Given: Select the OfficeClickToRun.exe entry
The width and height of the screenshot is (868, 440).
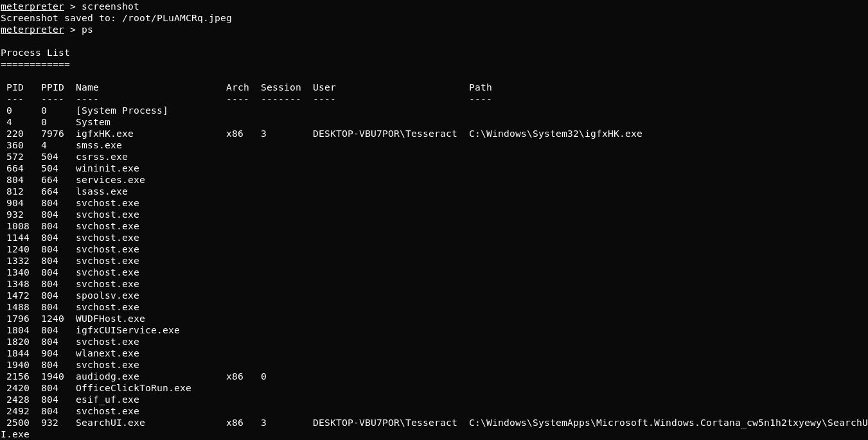Looking at the screenshot, I should pos(134,388).
